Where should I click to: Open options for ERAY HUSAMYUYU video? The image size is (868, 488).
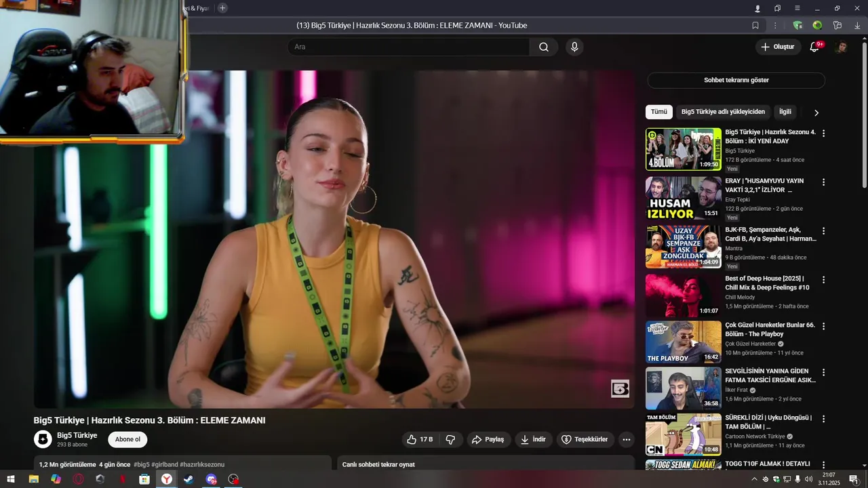tap(823, 182)
